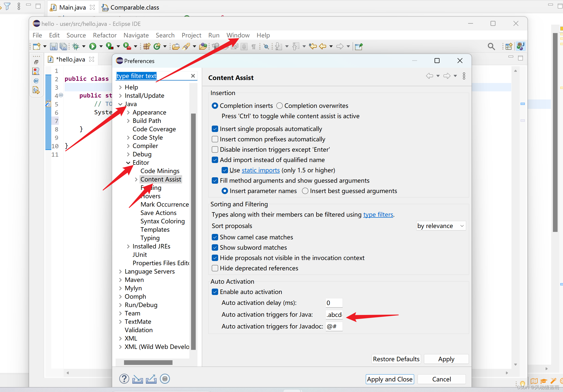The height and width of the screenshot is (392, 563).
Task: Click the Auto activation delay field
Action: pyautogui.click(x=334, y=303)
